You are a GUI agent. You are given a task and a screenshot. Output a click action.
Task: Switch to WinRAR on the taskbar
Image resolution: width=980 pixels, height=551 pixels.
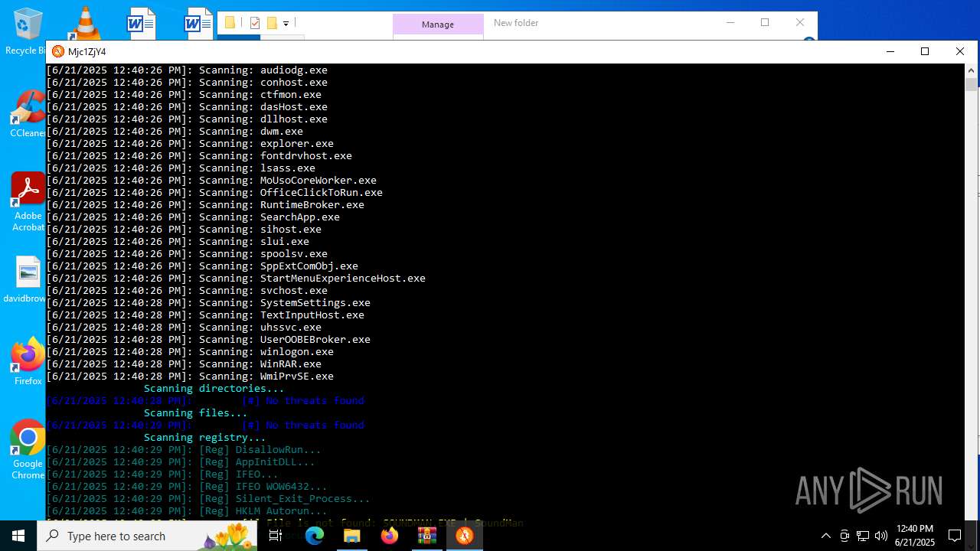426,536
